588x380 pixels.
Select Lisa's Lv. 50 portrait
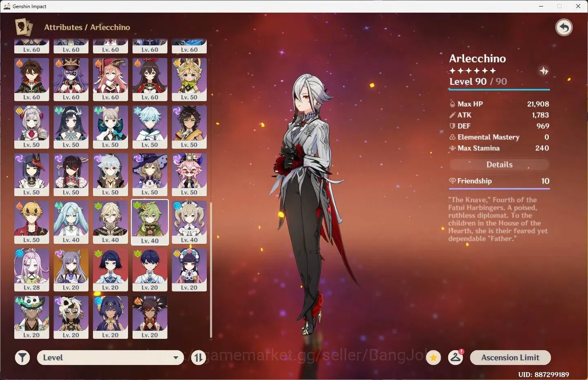click(150, 175)
